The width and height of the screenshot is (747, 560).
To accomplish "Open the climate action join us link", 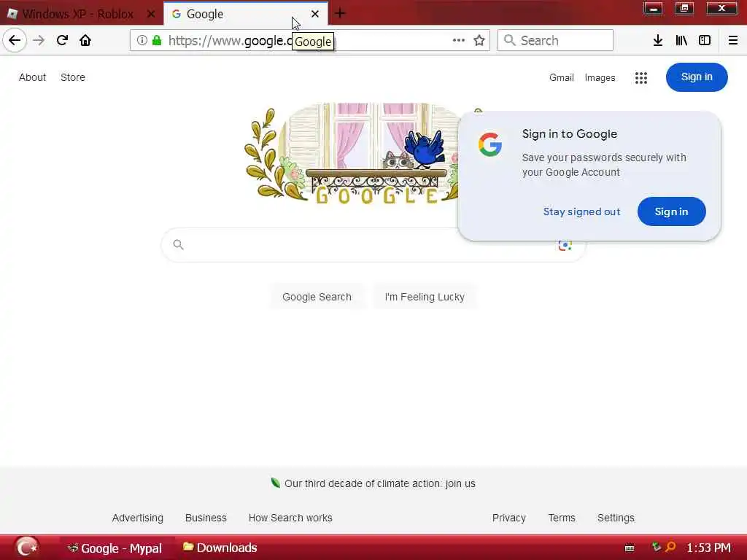I will [379, 483].
